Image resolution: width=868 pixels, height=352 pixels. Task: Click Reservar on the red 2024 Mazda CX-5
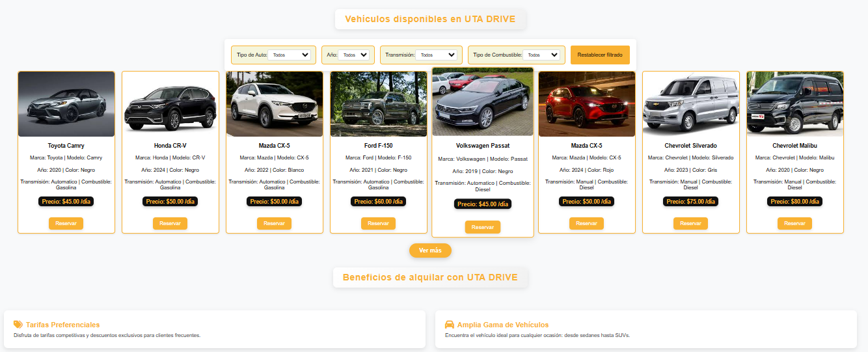coord(586,223)
